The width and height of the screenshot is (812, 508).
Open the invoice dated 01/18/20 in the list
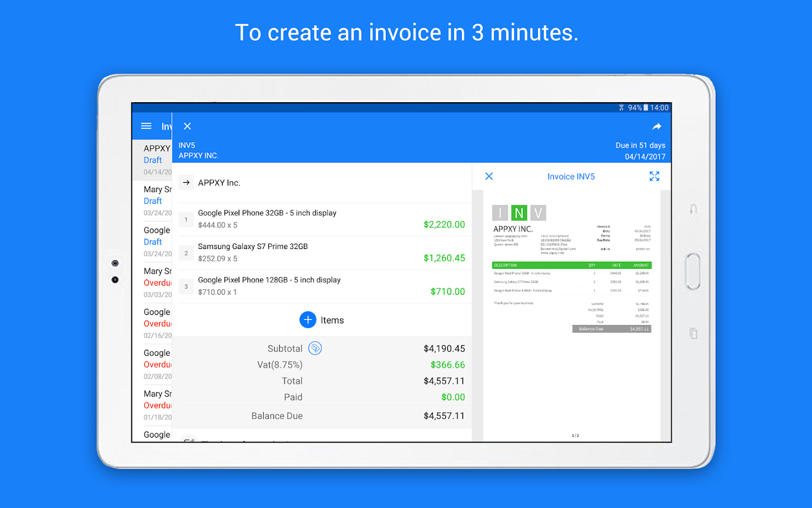point(152,405)
